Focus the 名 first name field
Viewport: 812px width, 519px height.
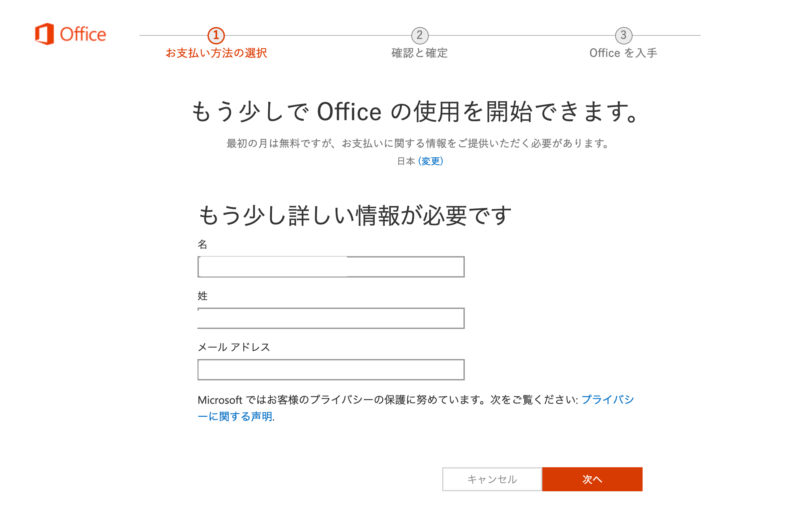click(x=331, y=267)
